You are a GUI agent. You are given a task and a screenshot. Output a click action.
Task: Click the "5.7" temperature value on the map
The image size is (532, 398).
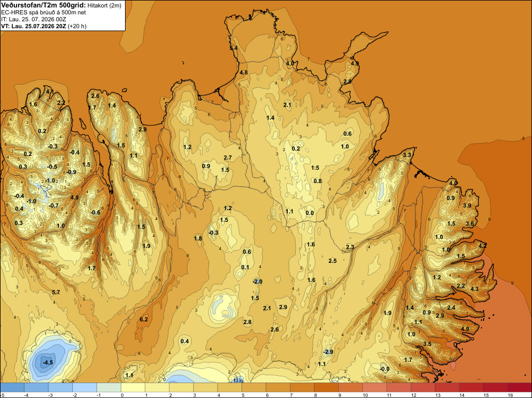56,292
